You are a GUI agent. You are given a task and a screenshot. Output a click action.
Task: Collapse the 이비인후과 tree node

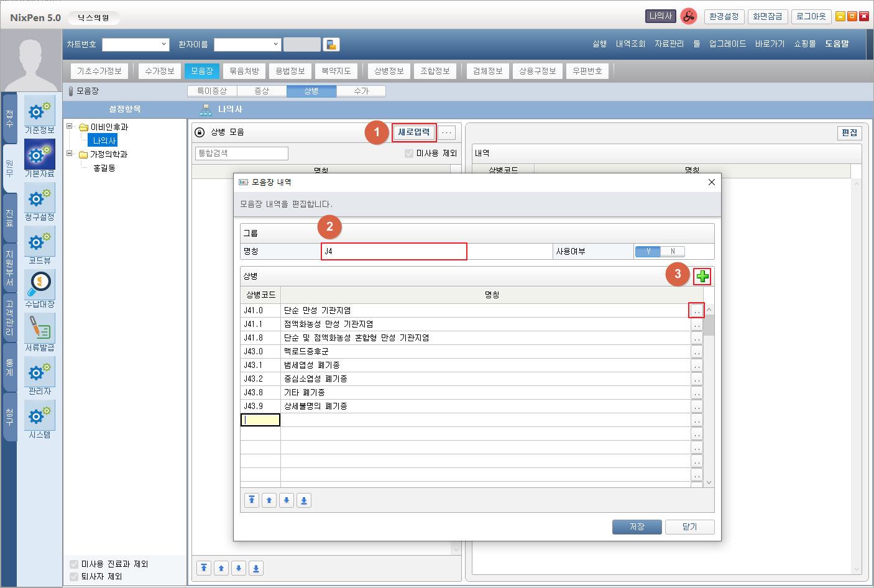[x=70, y=126]
